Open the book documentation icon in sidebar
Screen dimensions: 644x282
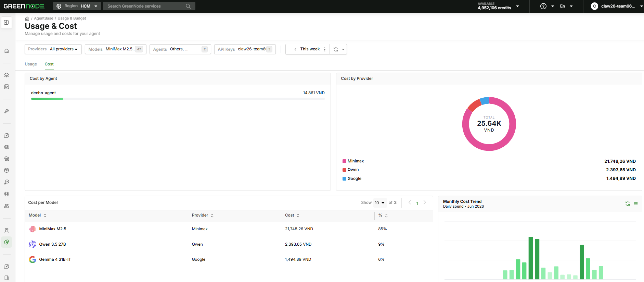coord(7,278)
